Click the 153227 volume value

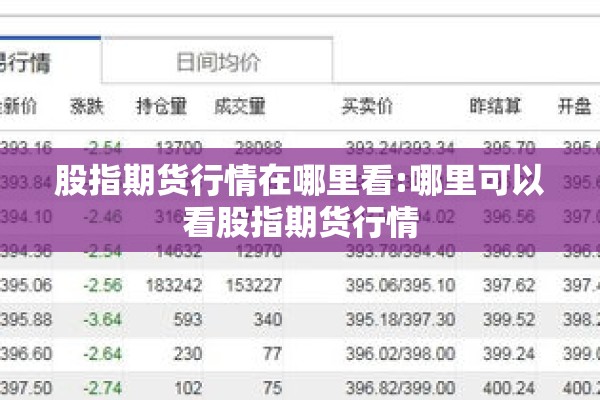254,285
